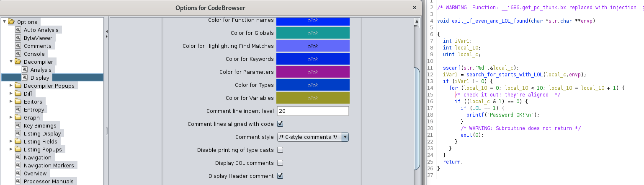Expand the Editors tree node
Image resolution: width=644 pixels, height=185 pixels.
click(11, 102)
